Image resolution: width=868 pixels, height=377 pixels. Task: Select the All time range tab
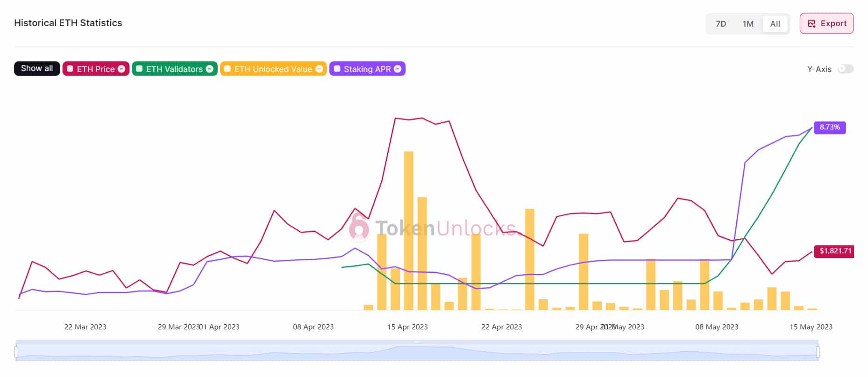[775, 24]
